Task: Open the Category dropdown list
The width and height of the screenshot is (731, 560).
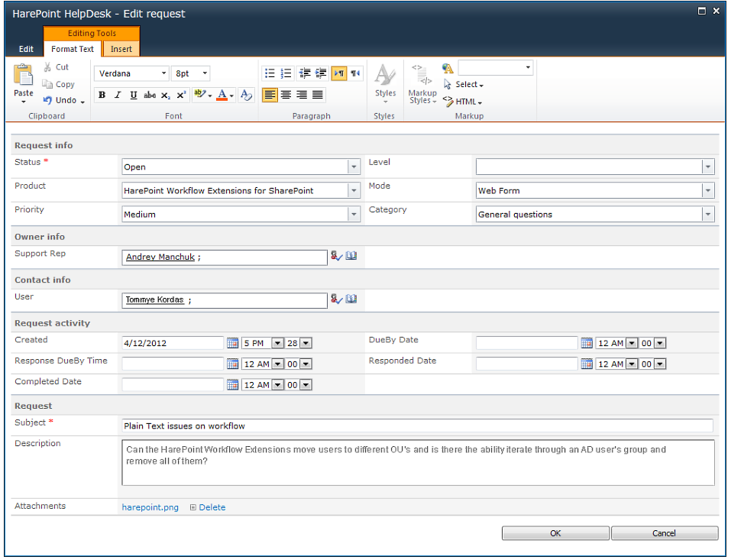Action: coord(708,215)
